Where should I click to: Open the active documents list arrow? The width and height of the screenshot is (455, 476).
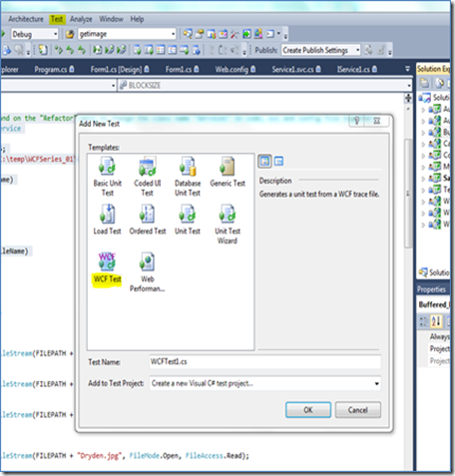click(407, 69)
